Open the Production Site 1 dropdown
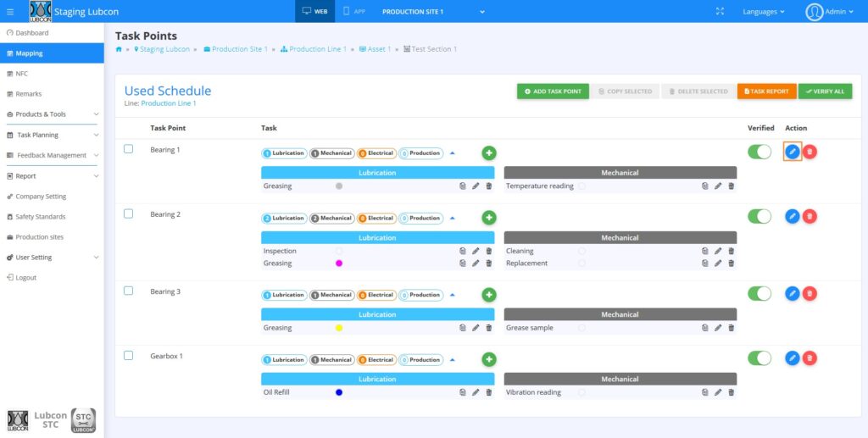The width and height of the screenshot is (868, 438). click(x=433, y=12)
